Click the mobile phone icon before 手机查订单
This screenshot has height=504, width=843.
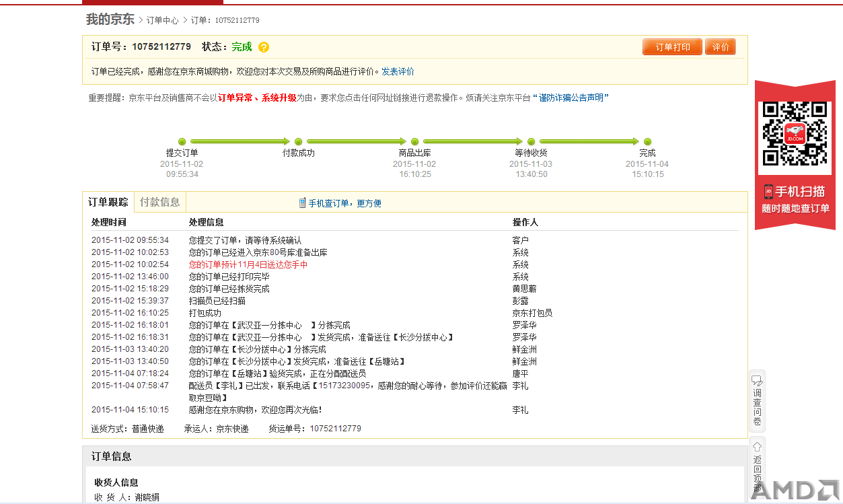(302, 203)
